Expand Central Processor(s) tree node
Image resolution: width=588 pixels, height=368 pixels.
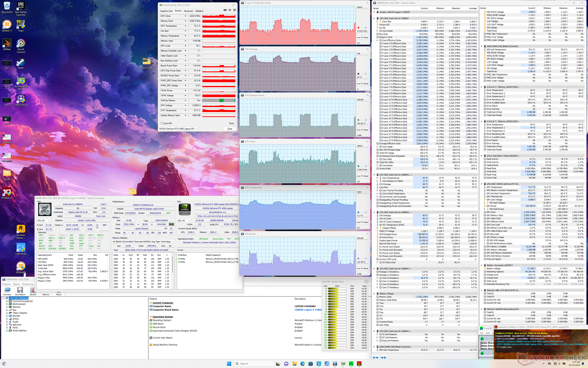click(7, 301)
